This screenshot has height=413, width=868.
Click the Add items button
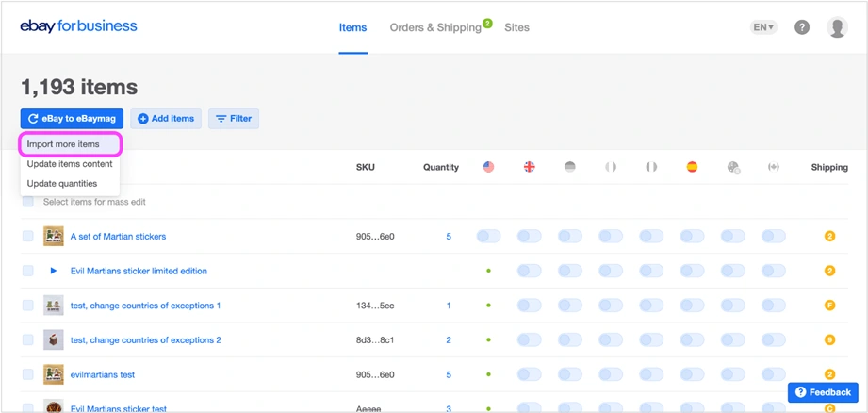pyautogui.click(x=166, y=119)
